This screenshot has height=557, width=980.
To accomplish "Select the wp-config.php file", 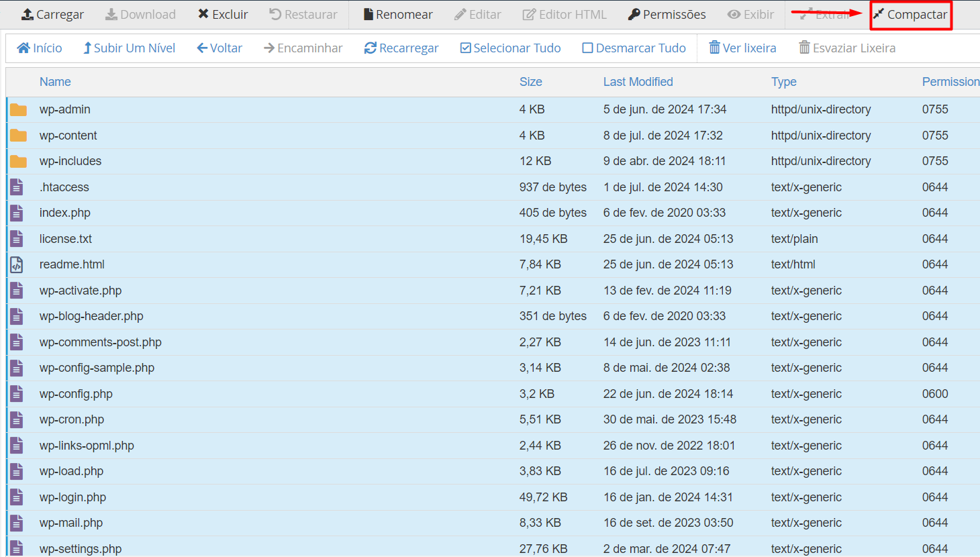I will (76, 394).
